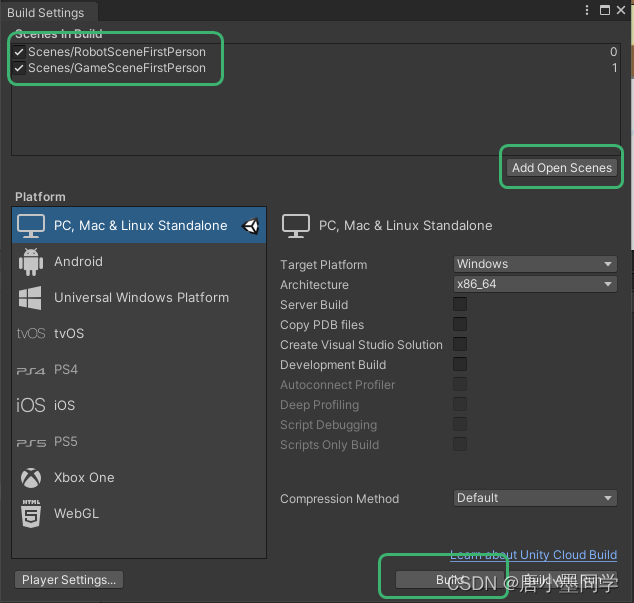This screenshot has height=603, width=634.
Task: Click the tvOS platform label
Action: coord(69,334)
